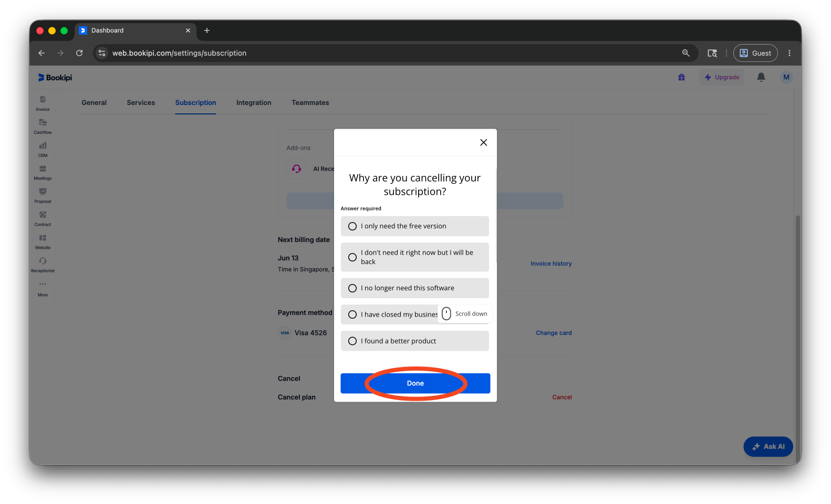Close the cancellation survey dialog
This screenshot has height=504, width=831.
pos(484,142)
